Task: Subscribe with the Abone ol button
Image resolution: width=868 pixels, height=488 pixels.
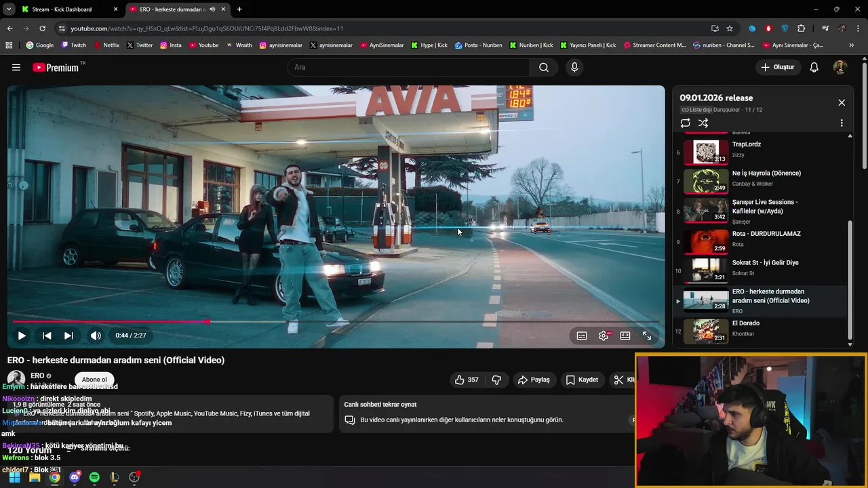Action: (x=94, y=380)
